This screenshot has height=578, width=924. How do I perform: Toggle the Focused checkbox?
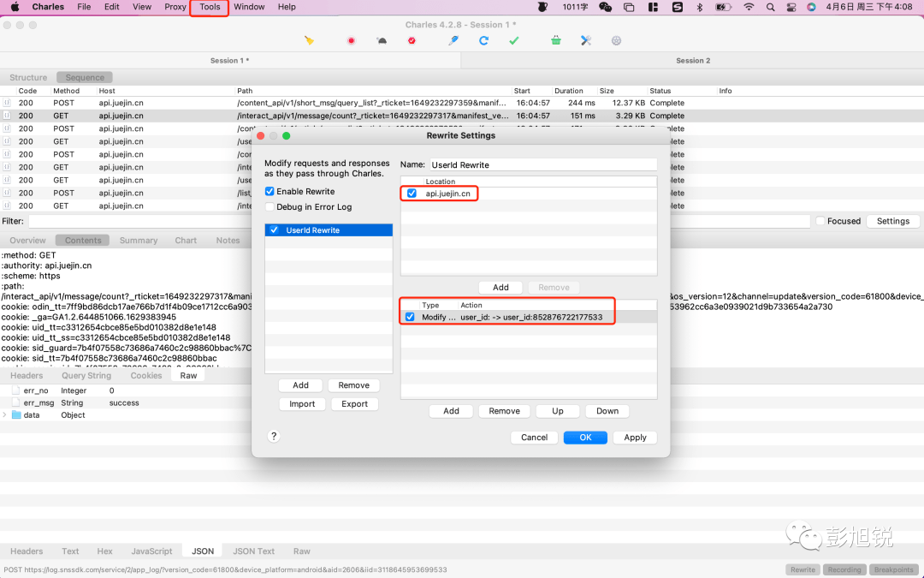click(820, 221)
